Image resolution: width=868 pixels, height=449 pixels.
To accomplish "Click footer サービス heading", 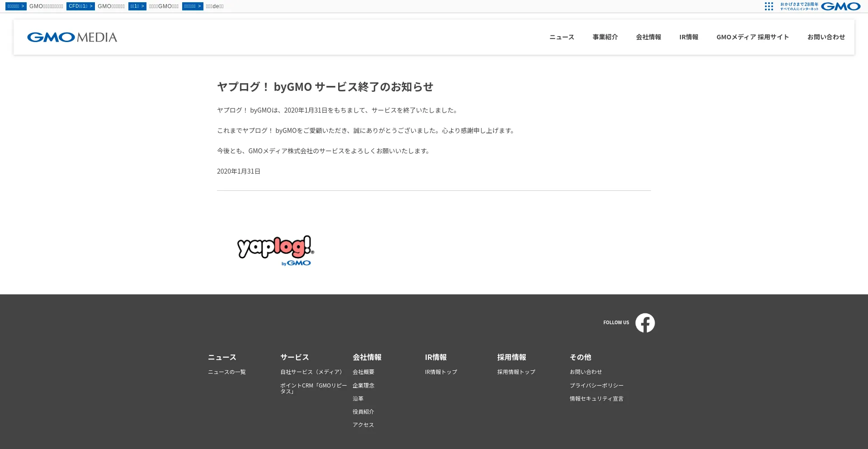I will [x=294, y=357].
